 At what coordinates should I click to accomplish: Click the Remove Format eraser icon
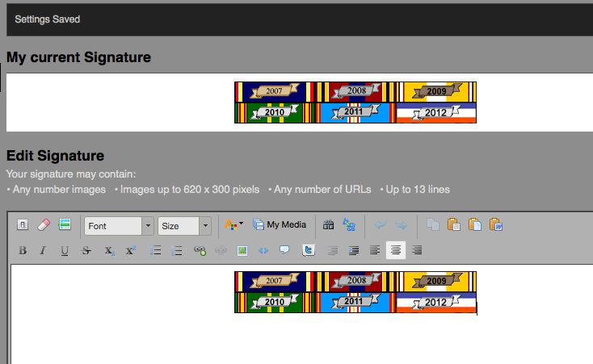click(44, 225)
